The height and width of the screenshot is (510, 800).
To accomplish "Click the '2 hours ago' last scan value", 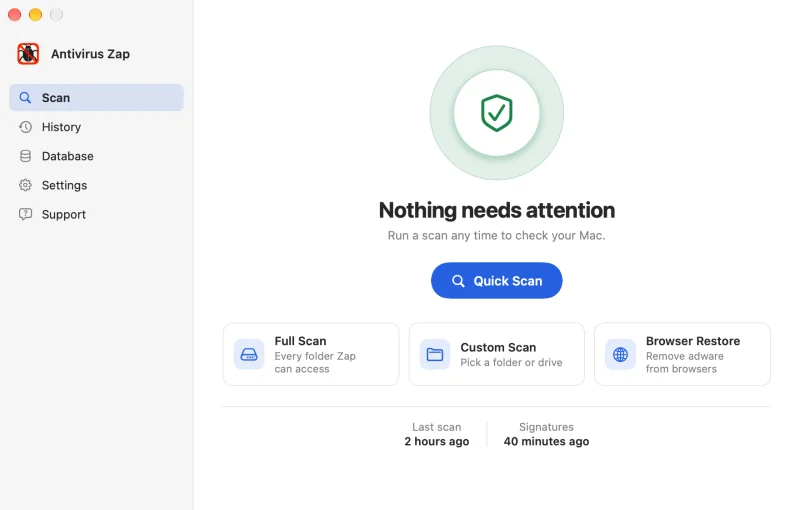I will (x=437, y=441).
